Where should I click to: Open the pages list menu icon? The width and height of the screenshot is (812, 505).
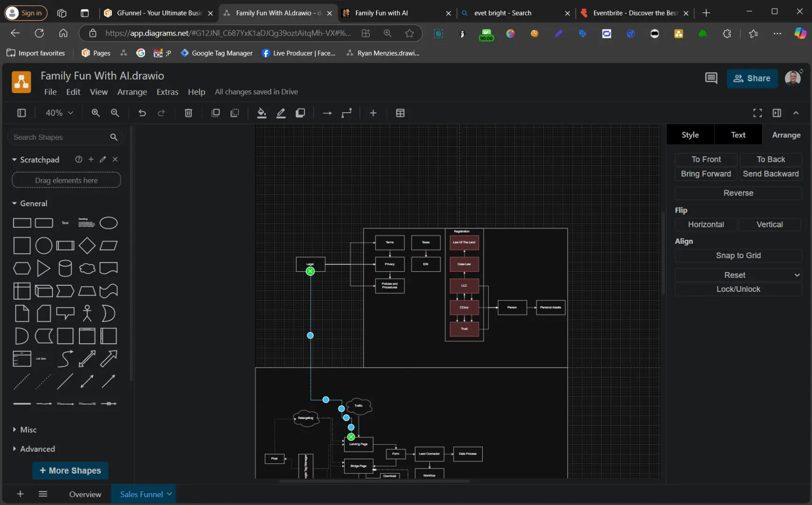click(x=43, y=494)
